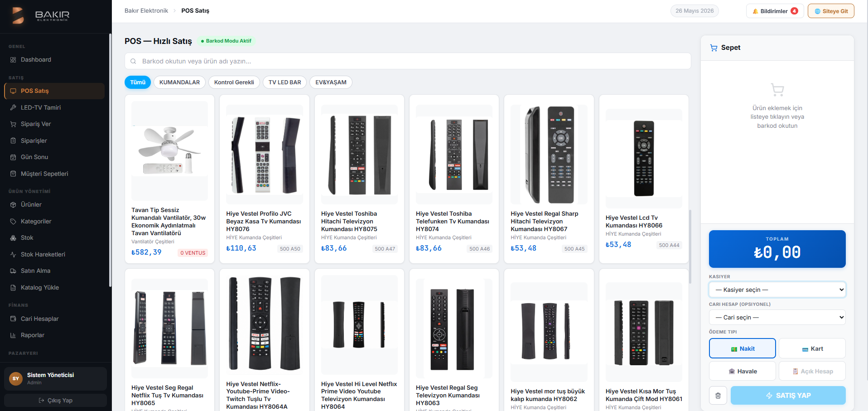Viewport: 868px width, 411px height.
Task: Click the POS Satış sidebar icon
Action: tap(13, 91)
